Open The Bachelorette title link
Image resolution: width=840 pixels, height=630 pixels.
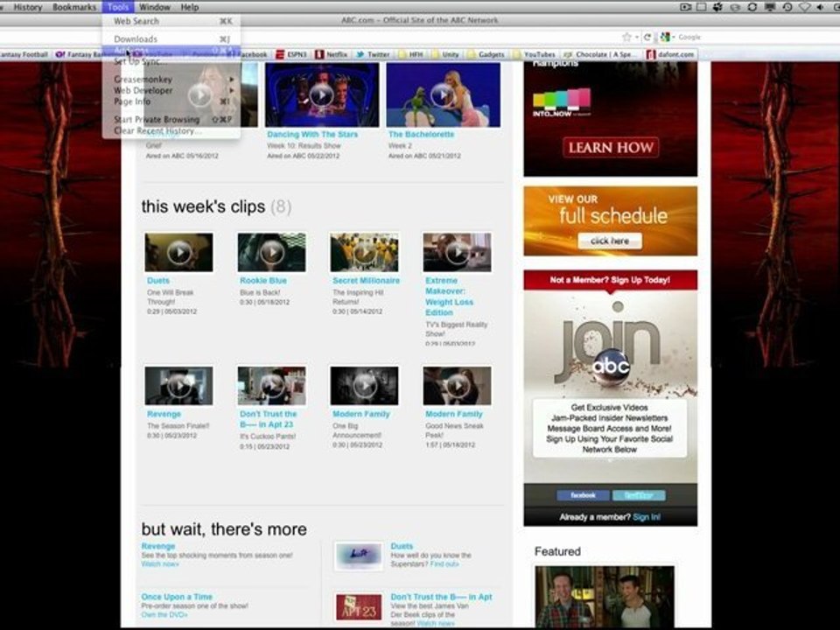click(421, 135)
